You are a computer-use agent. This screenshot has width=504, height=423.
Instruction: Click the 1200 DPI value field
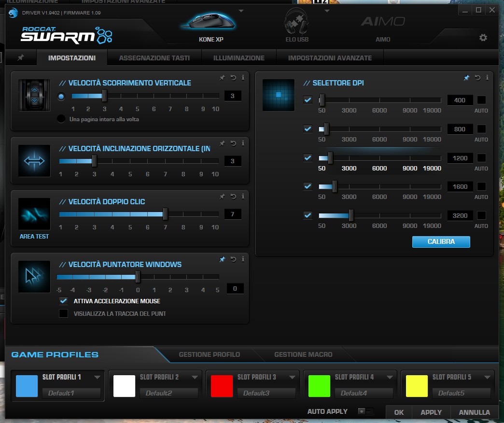tap(460, 158)
